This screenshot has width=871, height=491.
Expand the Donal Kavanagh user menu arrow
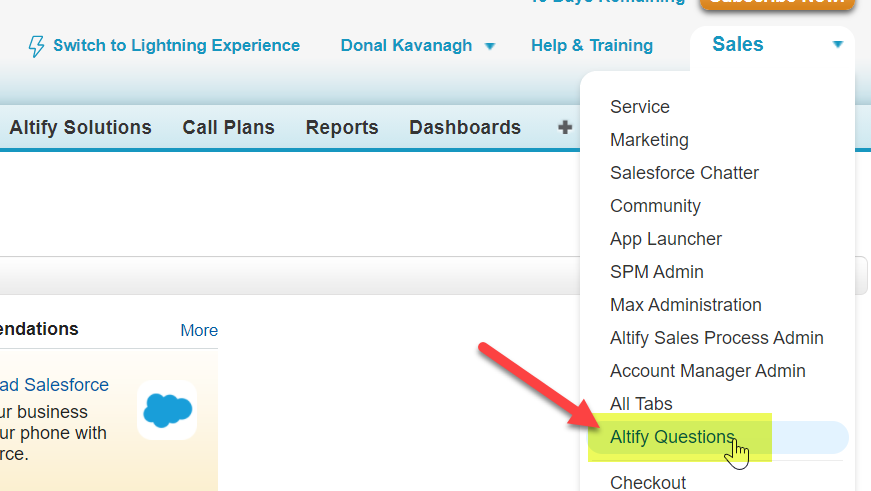tap(489, 47)
